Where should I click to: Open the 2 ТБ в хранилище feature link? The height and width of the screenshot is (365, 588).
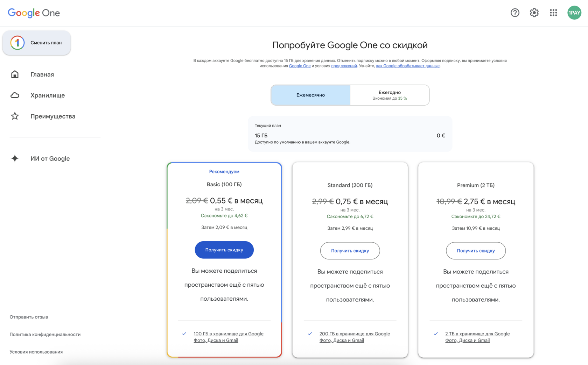(x=477, y=337)
